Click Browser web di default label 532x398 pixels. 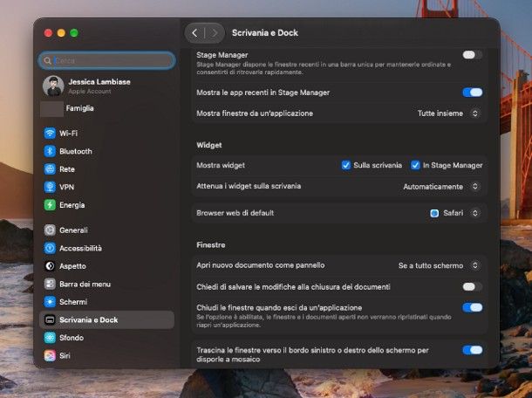(x=235, y=213)
